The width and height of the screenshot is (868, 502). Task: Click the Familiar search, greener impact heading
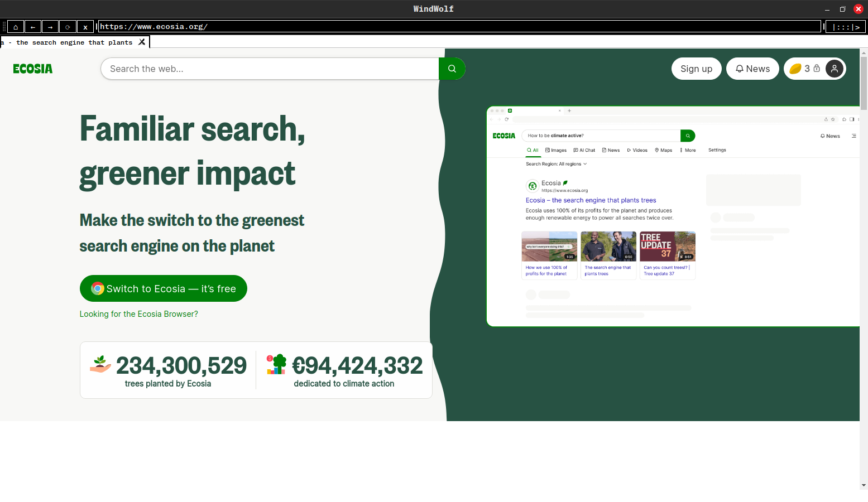coord(193,151)
